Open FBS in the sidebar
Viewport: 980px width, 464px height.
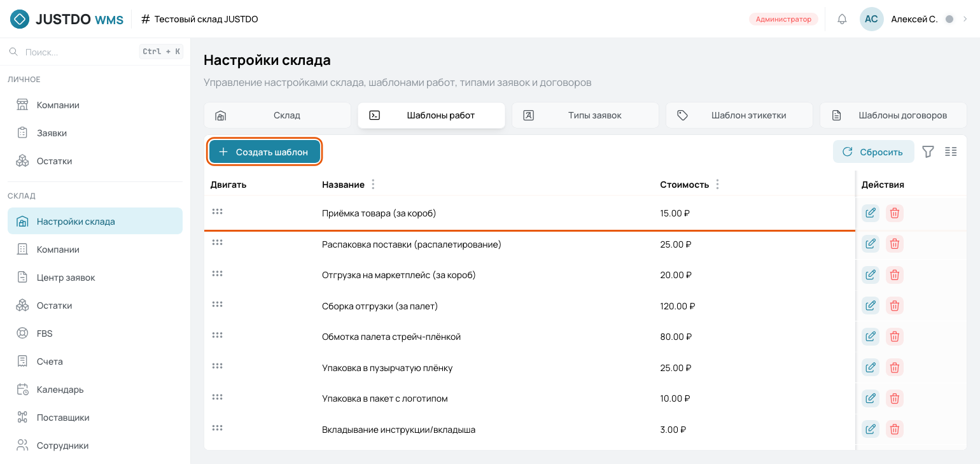[x=95, y=334]
